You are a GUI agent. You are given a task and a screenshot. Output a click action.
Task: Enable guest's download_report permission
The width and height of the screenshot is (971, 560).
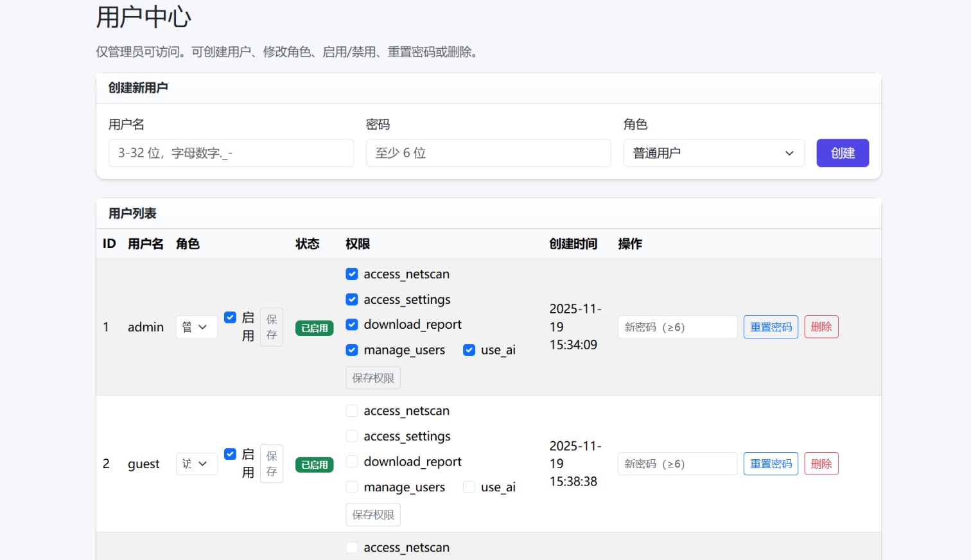tap(352, 462)
